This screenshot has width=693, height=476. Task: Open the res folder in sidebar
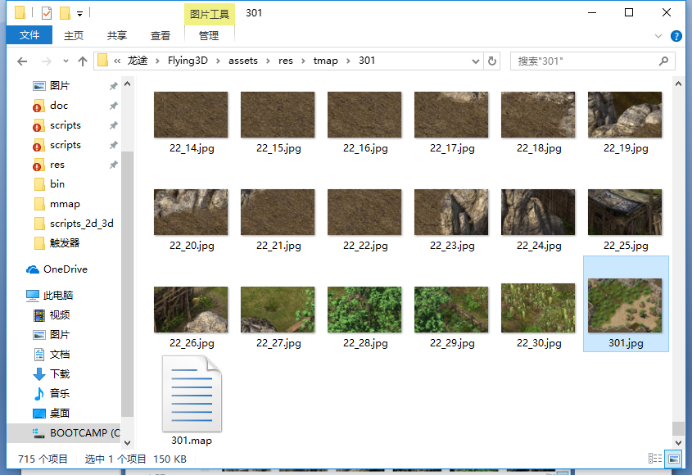click(x=57, y=164)
